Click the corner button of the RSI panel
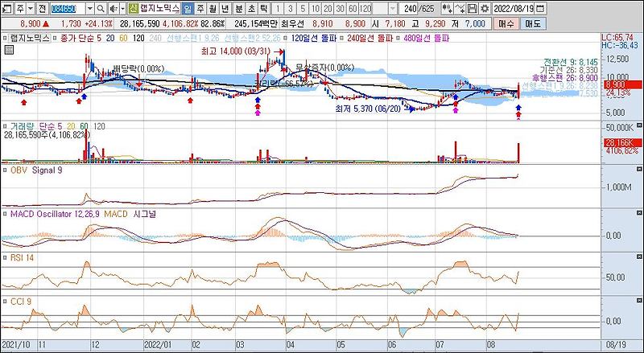The height and width of the screenshot is (353, 644). click(639, 257)
